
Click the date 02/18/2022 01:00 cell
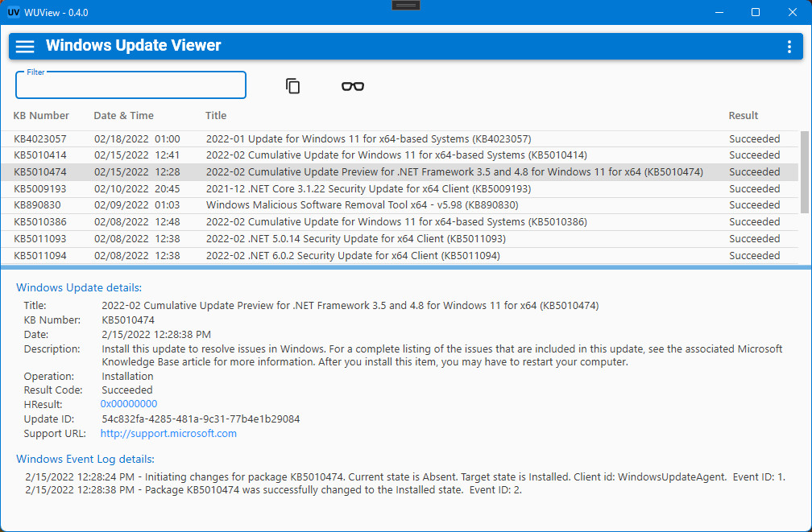(137, 138)
